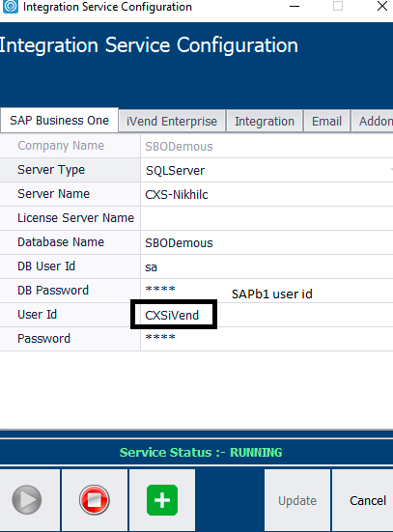Select the User Id label

point(37,314)
